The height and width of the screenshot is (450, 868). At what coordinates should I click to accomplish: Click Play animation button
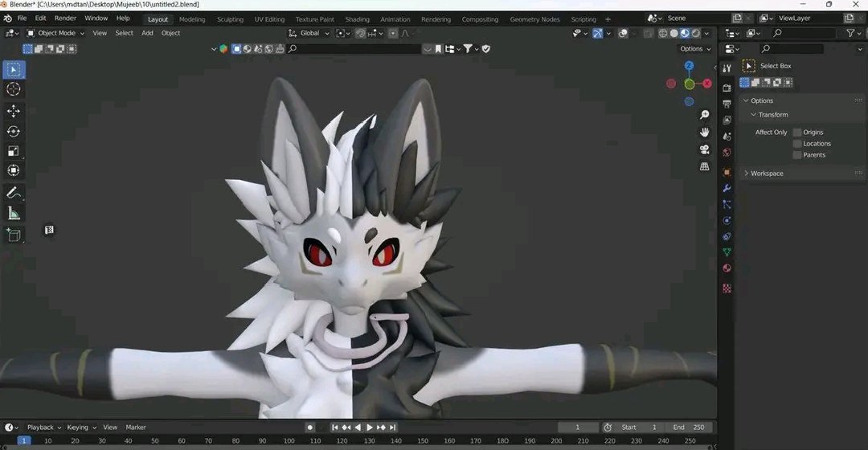[x=369, y=427]
